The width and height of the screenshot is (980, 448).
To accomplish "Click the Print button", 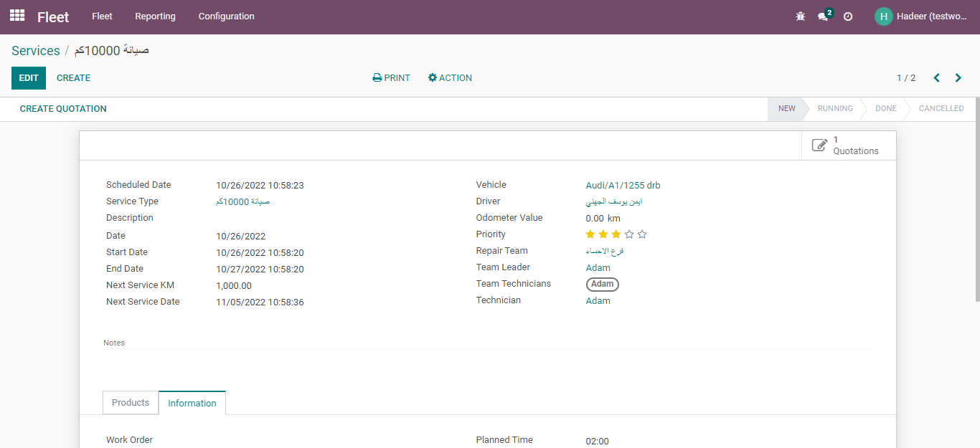I will pos(392,78).
